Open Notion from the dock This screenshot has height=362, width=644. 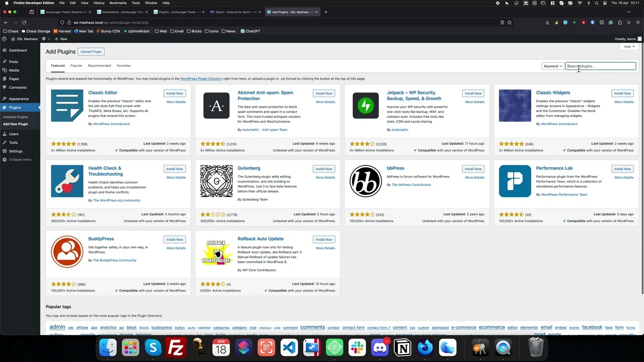click(403, 347)
